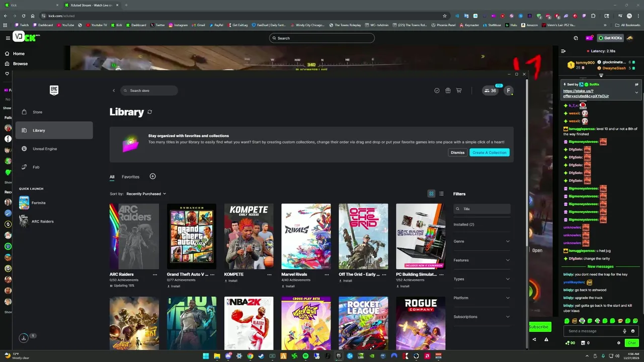This screenshot has height=362, width=644.
Task: Click the Get KICKs button
Action: point(610,38)
